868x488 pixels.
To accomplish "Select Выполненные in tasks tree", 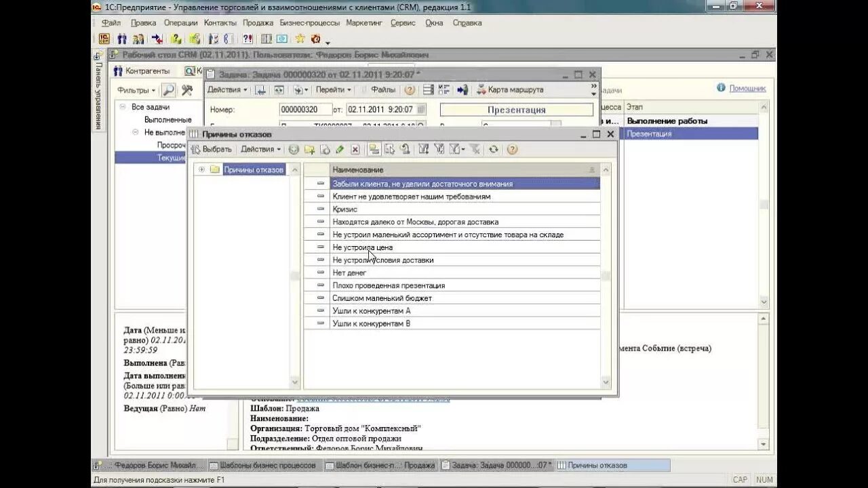I will click(x=167, y=120).
